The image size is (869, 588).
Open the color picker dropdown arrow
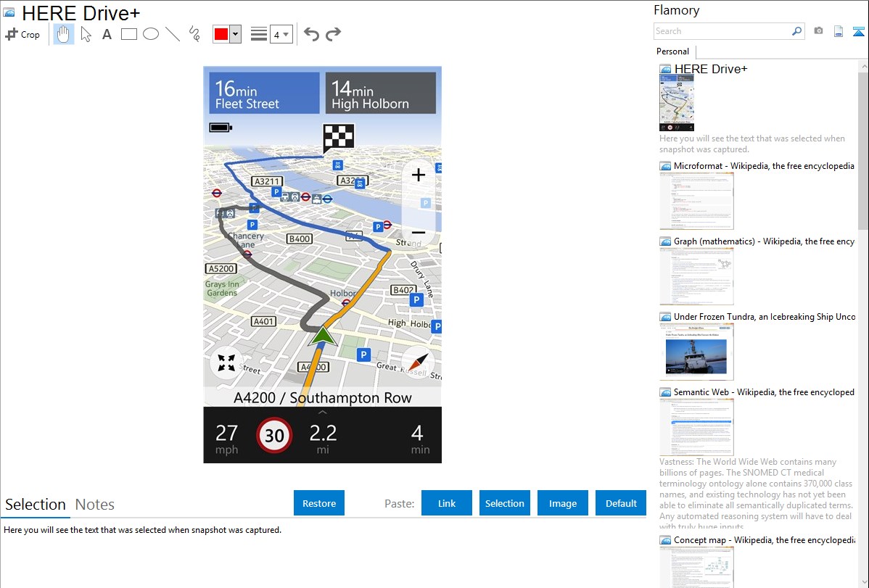click(236, 34)
